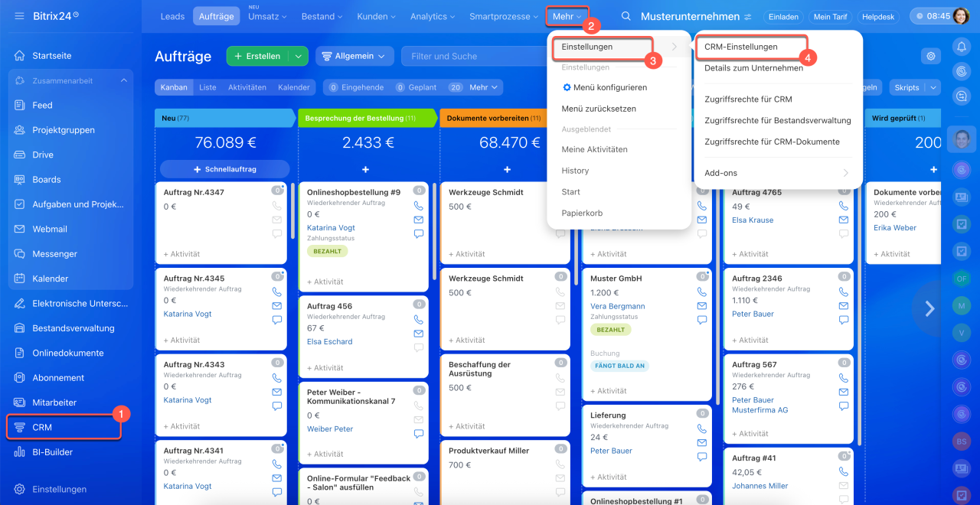Go to the Leads tab
The width and height of the screenshot is (980, 505).
[173, 16]
